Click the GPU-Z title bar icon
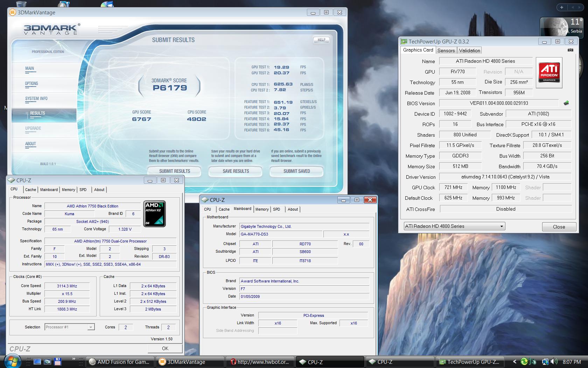The width and height of the screenshot is (588, 368). 404,42
